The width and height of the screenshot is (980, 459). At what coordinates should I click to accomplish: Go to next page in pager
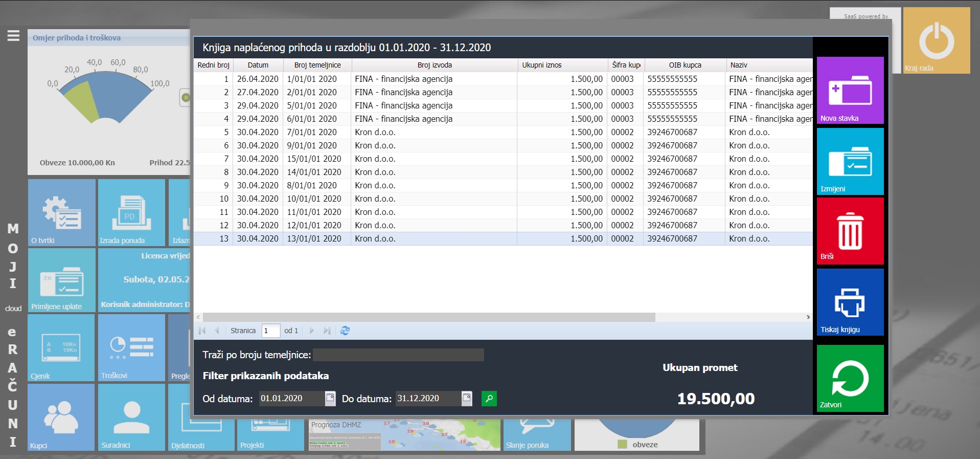point(311,331)
